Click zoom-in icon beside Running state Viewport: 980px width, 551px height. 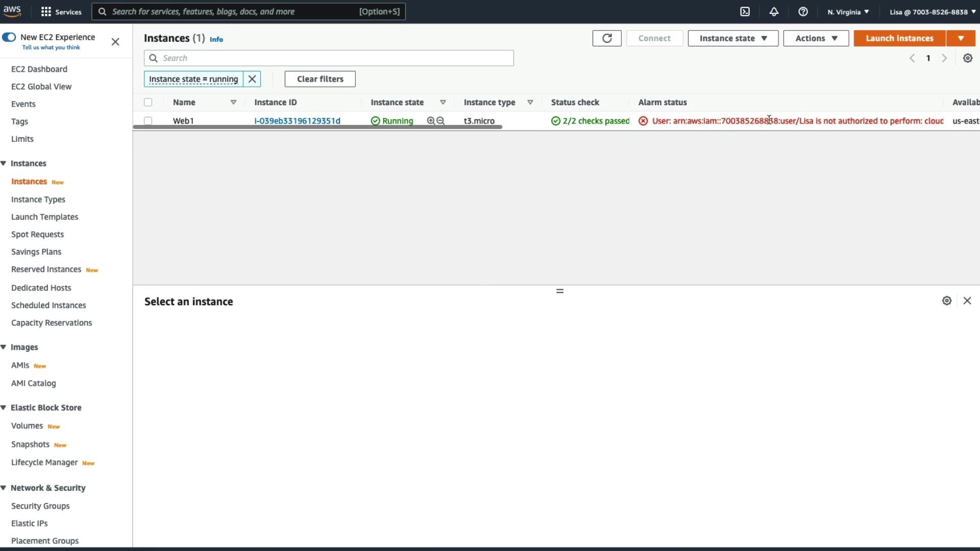click(x=431, y=121)
